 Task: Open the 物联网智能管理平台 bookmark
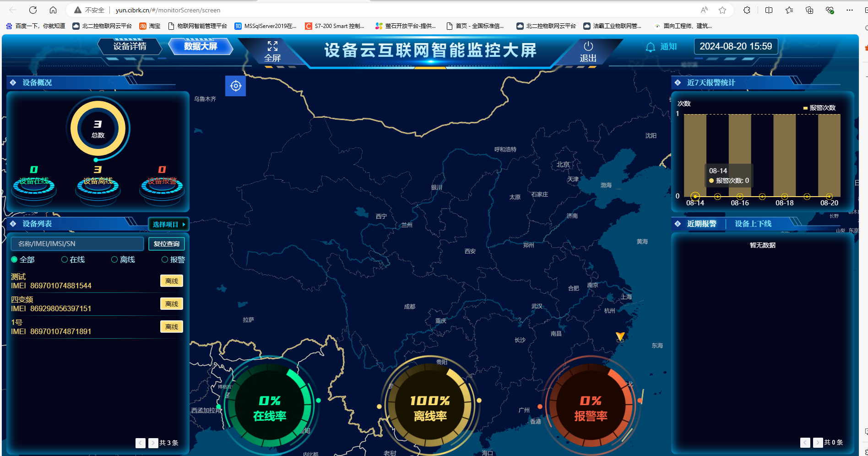(x=198, y=26)
